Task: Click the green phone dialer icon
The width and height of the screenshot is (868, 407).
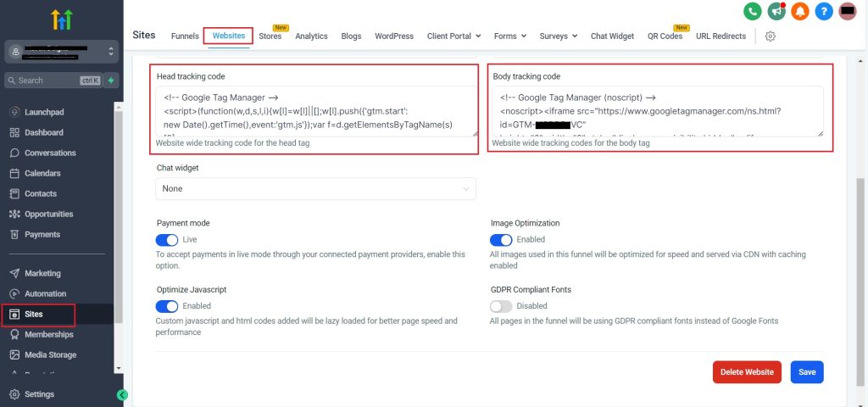Action: pos(753,11)
